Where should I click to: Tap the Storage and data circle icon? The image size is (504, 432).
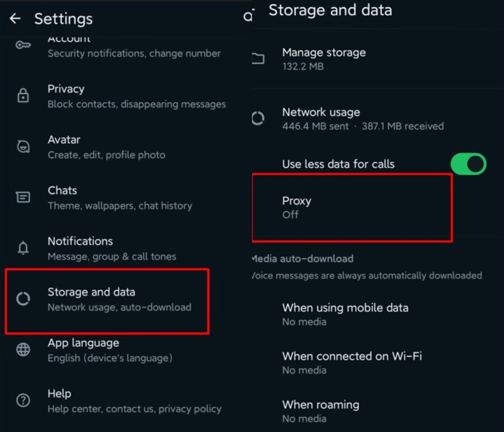coord(23,299)
